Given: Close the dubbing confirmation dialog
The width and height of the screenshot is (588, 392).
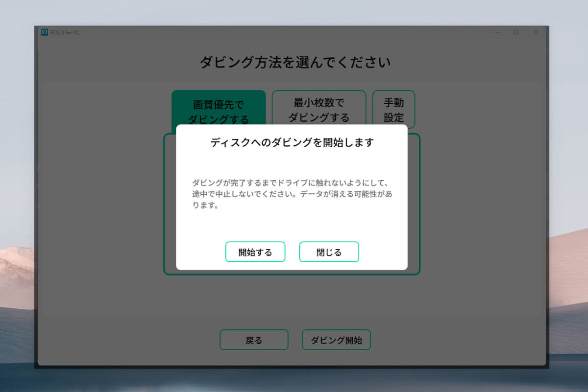Looking at the screenshot, I should point(329,252).
